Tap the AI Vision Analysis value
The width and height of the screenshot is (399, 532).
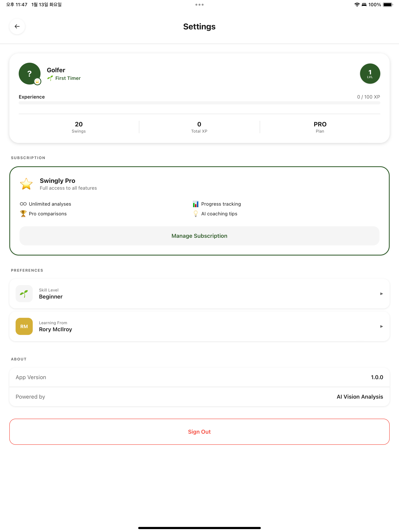point(360,397)
